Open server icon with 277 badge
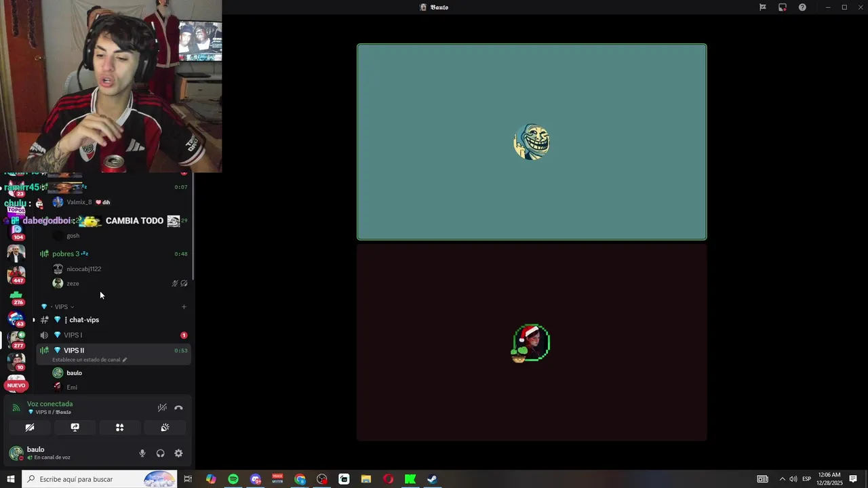 16,340
